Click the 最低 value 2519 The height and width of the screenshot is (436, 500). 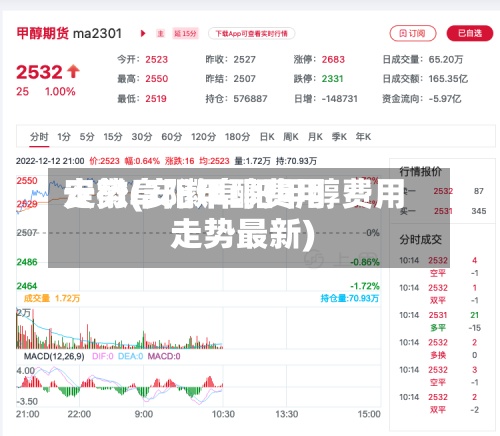pos(156,99)
